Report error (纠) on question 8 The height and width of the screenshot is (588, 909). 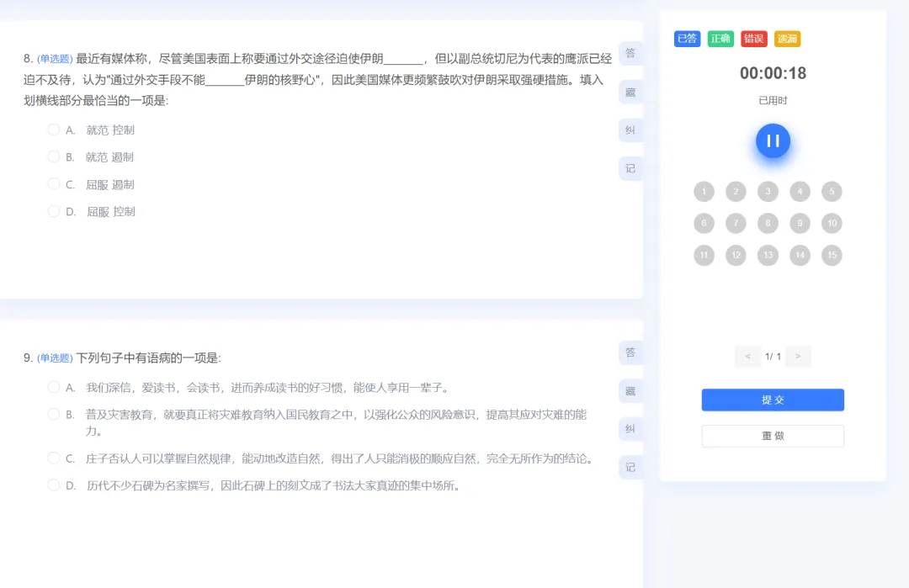tap(630, 130)
